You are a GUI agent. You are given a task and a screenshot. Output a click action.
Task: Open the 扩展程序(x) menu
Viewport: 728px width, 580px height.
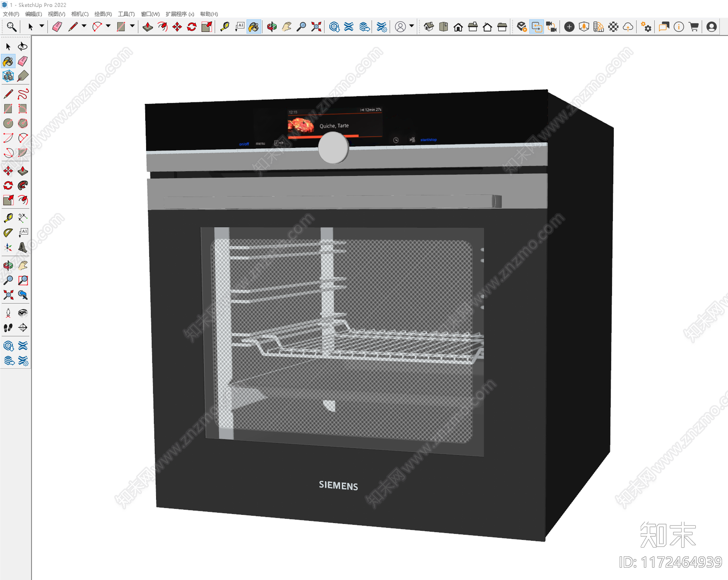pos(180,14)
